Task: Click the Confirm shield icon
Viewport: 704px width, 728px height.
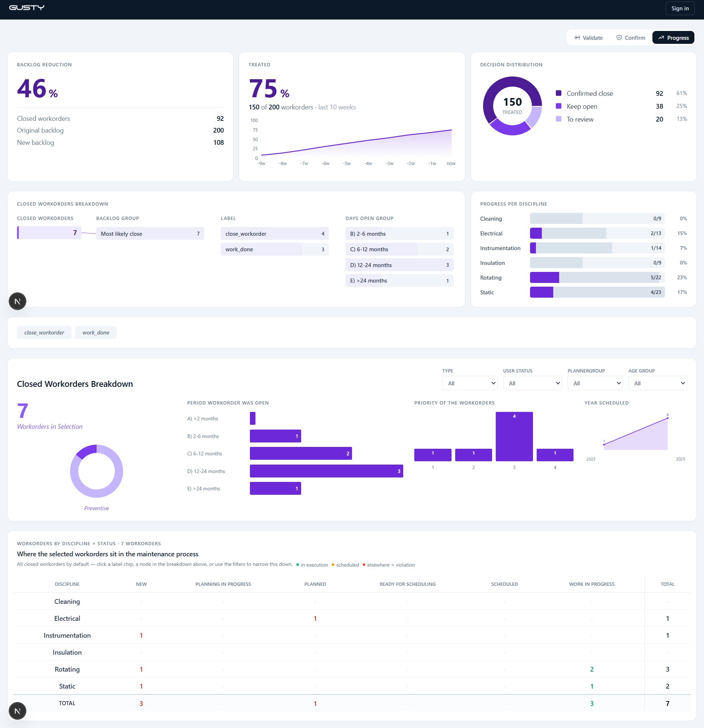Action: tap(619, 38)
